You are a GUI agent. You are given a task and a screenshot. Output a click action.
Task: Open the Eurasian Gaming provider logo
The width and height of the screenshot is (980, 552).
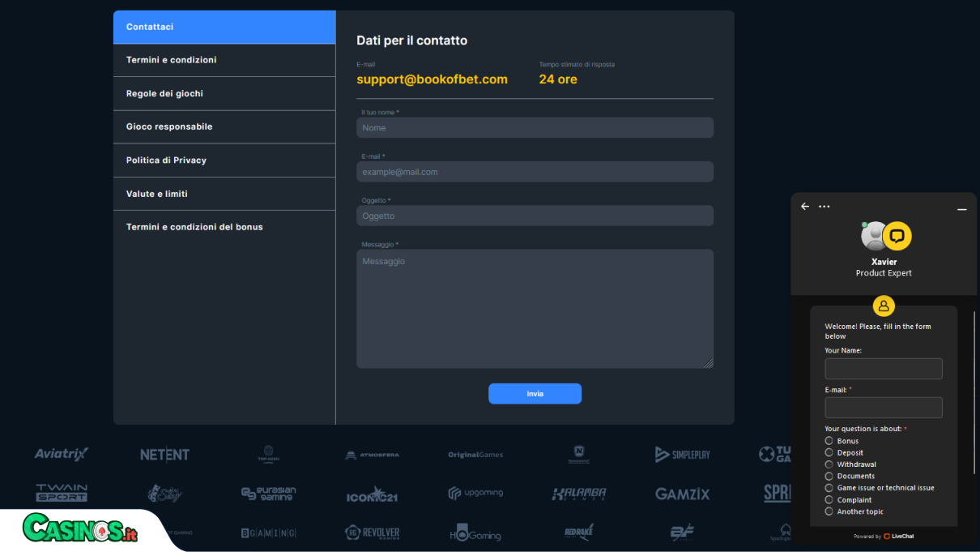[269, 493]
